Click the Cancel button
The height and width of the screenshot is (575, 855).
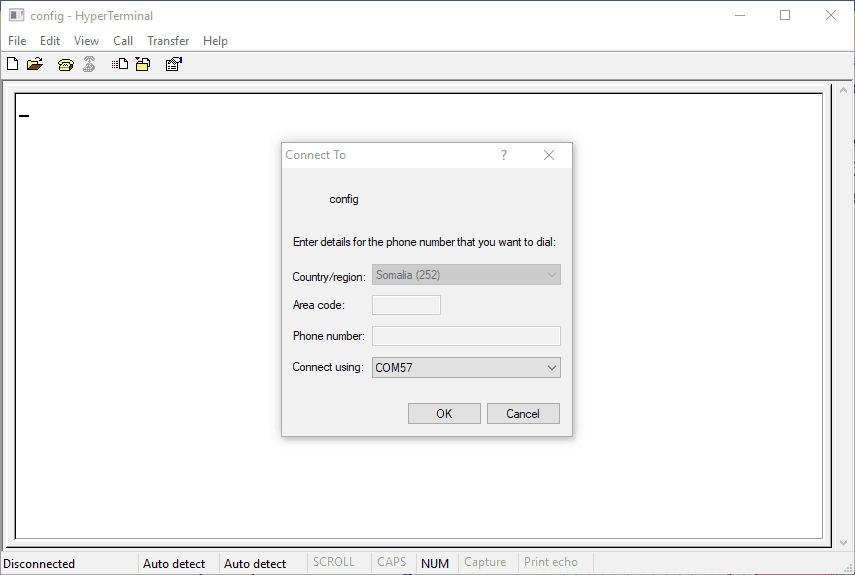pos(523,414)
